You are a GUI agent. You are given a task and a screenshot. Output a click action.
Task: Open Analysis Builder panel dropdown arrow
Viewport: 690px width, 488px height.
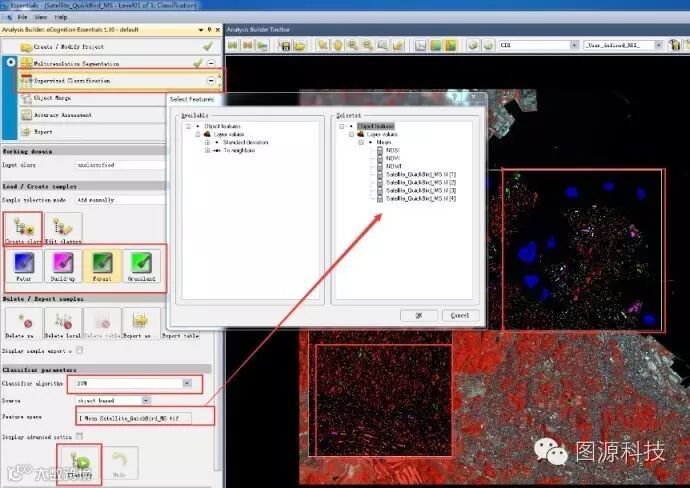coord(201,30)
